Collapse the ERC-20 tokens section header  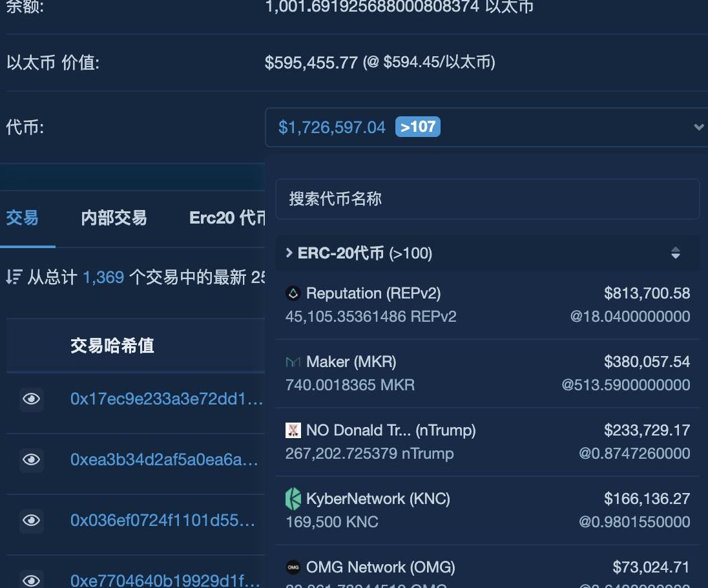[x=488, y=253]
